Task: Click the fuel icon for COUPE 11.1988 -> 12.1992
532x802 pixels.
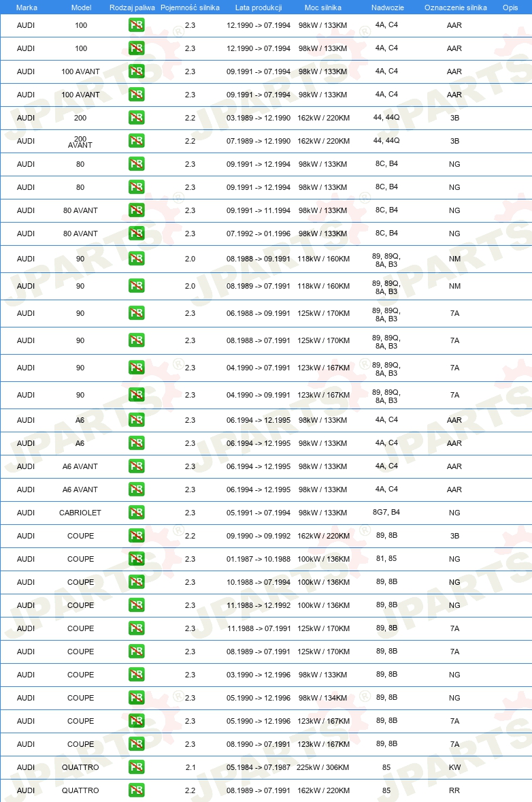Action: (137, 605)
